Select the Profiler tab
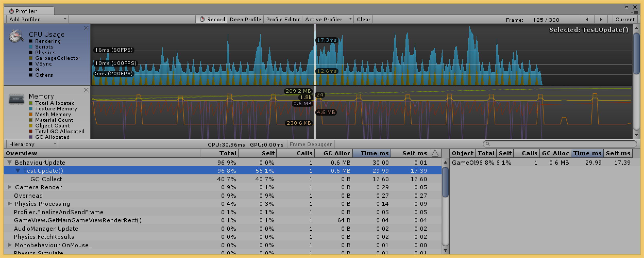Viewport: 644px width, 258px height. point(29,11)
